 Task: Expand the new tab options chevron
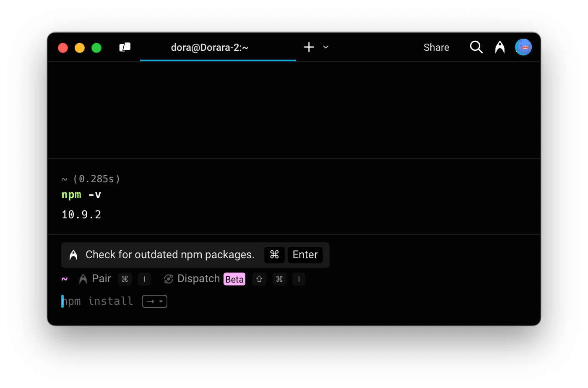(326, 47)
